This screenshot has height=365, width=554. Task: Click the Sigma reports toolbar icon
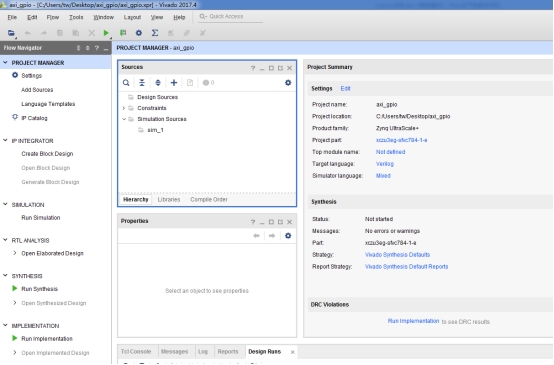click(x=155, y=33)
